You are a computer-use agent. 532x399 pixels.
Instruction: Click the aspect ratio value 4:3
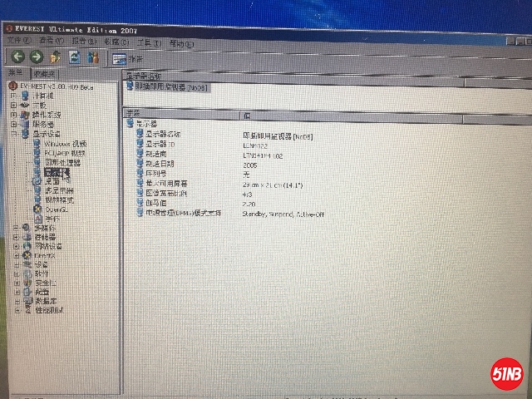(248, 195)
